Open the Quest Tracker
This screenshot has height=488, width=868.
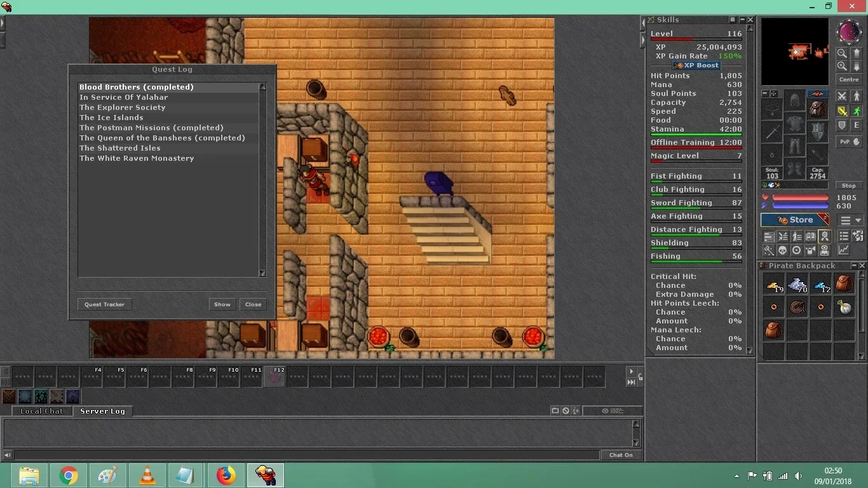coord(105,304)
